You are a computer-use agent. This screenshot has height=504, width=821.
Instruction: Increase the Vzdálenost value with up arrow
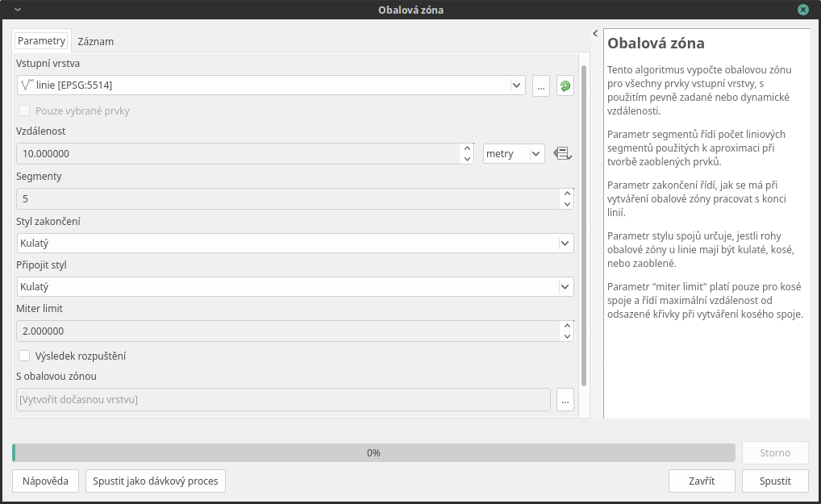[x=467, y=148]
